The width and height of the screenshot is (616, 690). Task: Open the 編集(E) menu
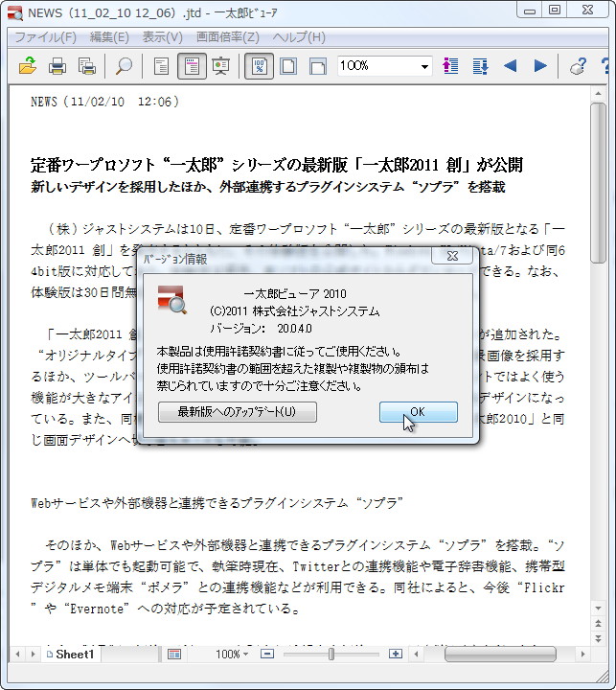pyautogui.click(x=109, y=37)
